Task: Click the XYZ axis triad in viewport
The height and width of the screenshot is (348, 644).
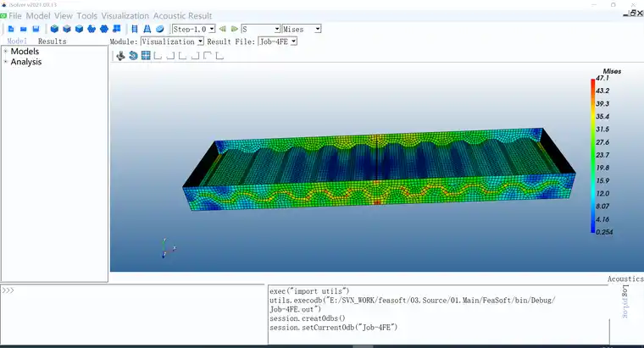Action: (168, 248)
